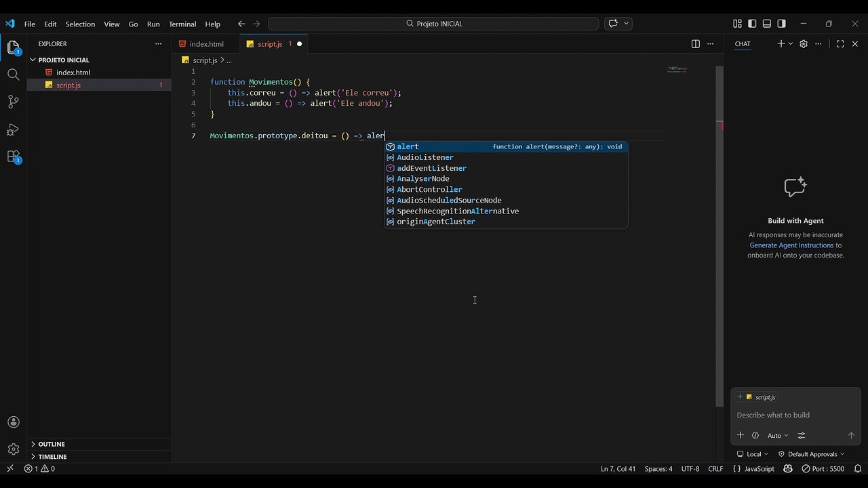Open the Terminal menu

(182, 24)
